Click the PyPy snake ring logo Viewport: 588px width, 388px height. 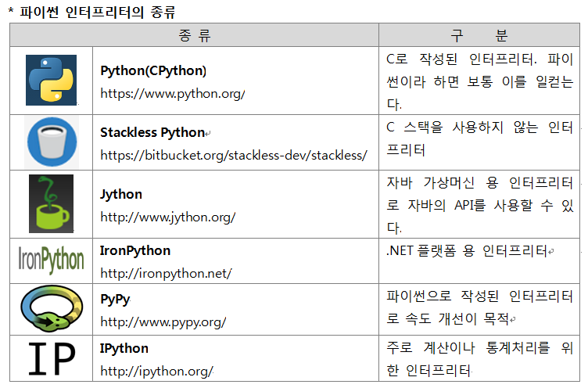[x=52, y=308]
